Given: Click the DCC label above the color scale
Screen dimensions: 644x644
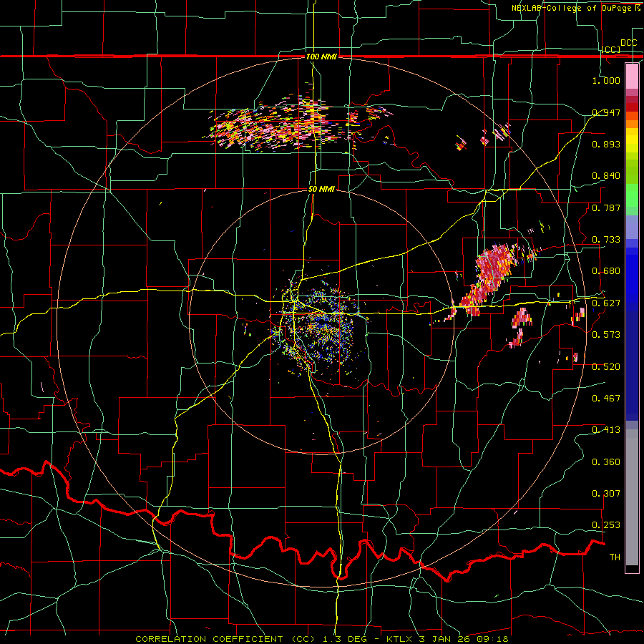Looking at the screenshot, I should click(628, 43).
